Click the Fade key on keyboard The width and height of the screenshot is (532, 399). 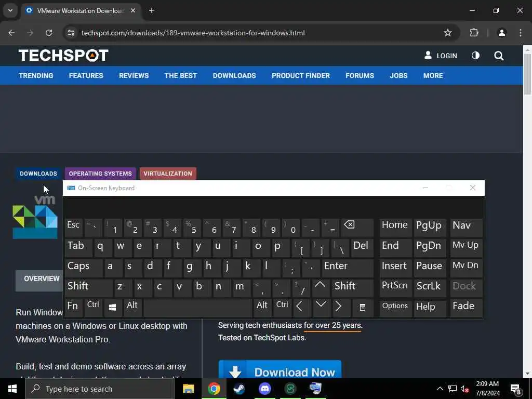466,308
